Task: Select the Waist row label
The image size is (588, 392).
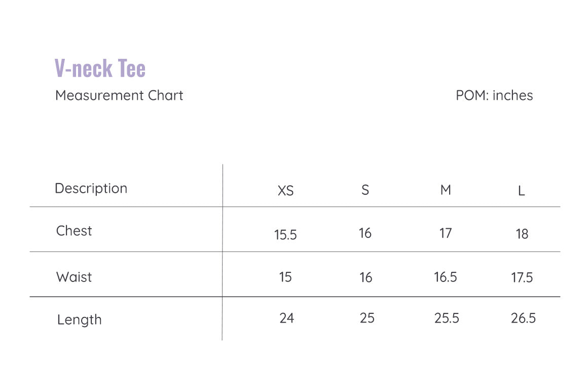Action: click(x=74, y=277)
